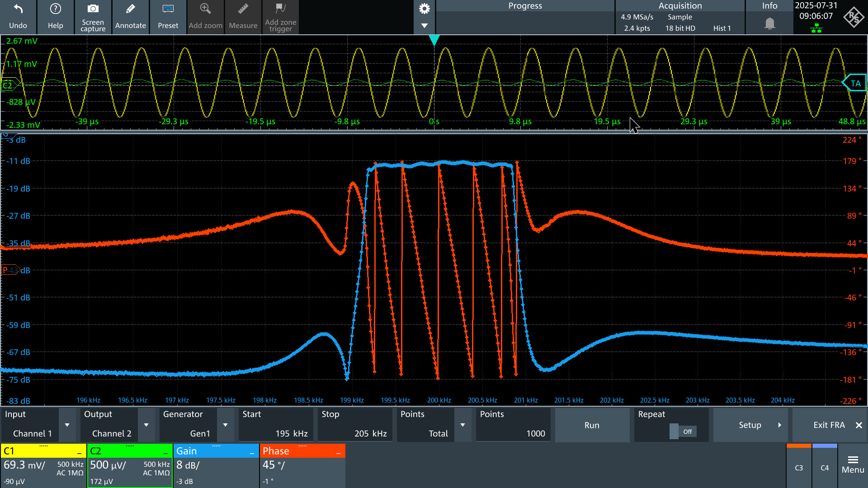Click the Phase -1 ° offset value
Viewport: 868px width, 488px height.
pyautogui.click(x=268, y=481)
